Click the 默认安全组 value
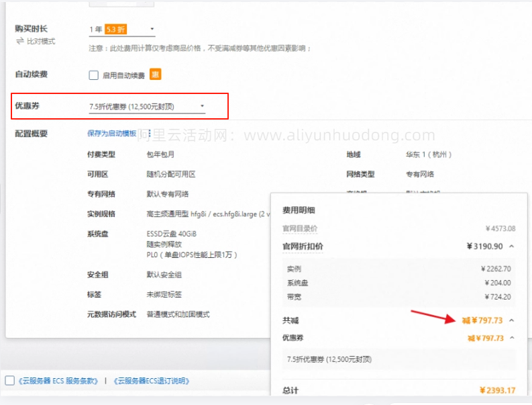 click(164, 275)
